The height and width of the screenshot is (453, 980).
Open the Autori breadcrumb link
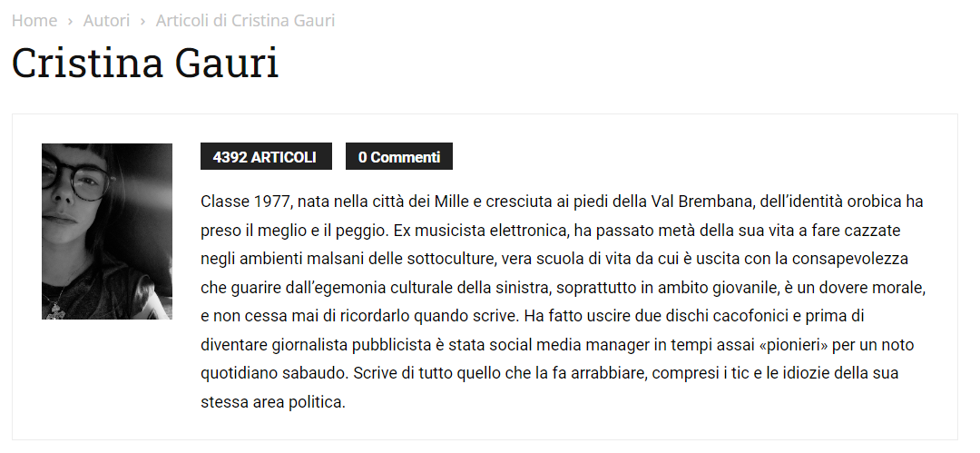(x=106, y=20)
